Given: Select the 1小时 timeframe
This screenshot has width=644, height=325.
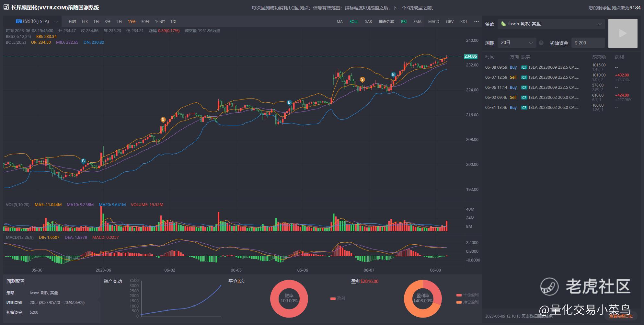Looking at the screenshot, I should (x=160, y=22).
